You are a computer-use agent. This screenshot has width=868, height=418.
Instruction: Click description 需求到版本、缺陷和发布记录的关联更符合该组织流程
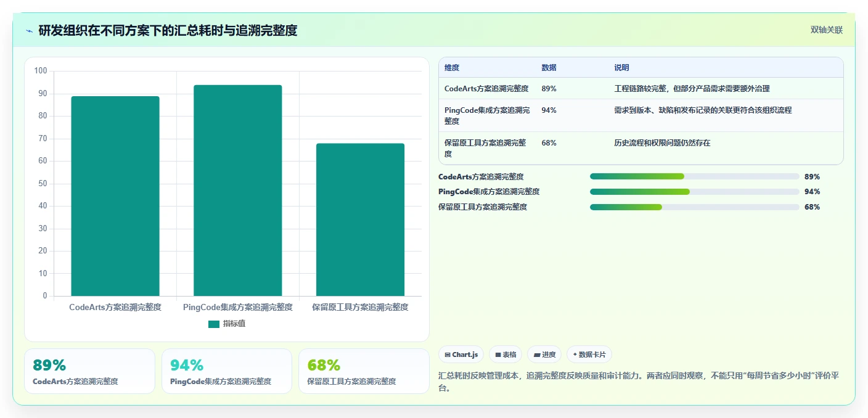703,110
